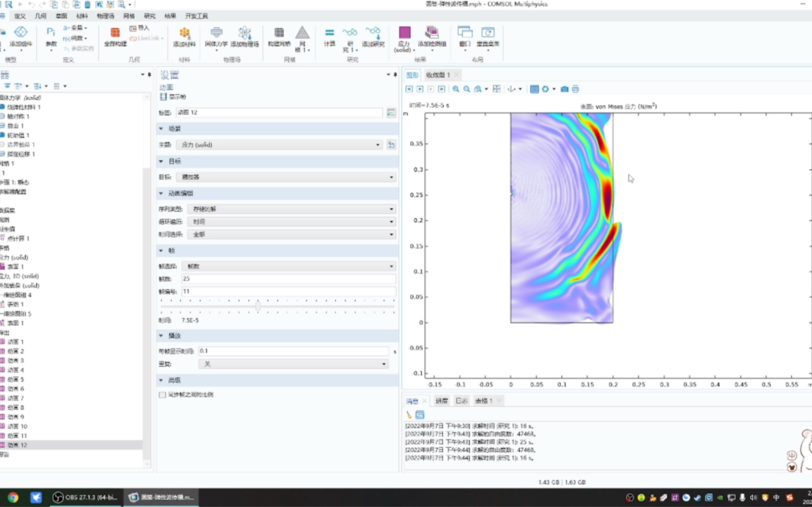Collapse the 播放 section header

coord(161,336)
